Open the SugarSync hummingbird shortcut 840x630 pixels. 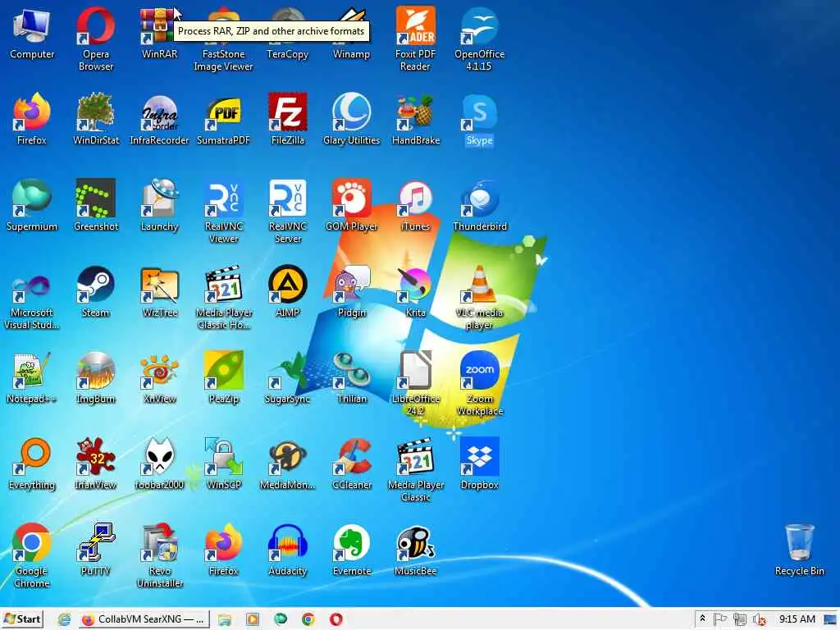[x=288, y=377]
